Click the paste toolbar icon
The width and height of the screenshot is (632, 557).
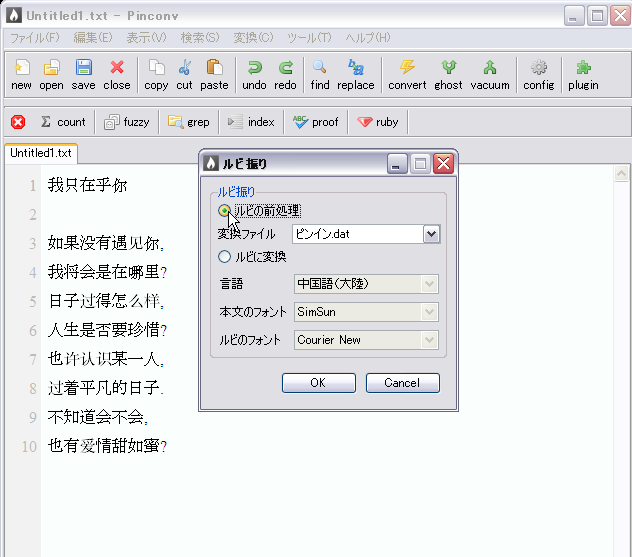coord(214,75)
